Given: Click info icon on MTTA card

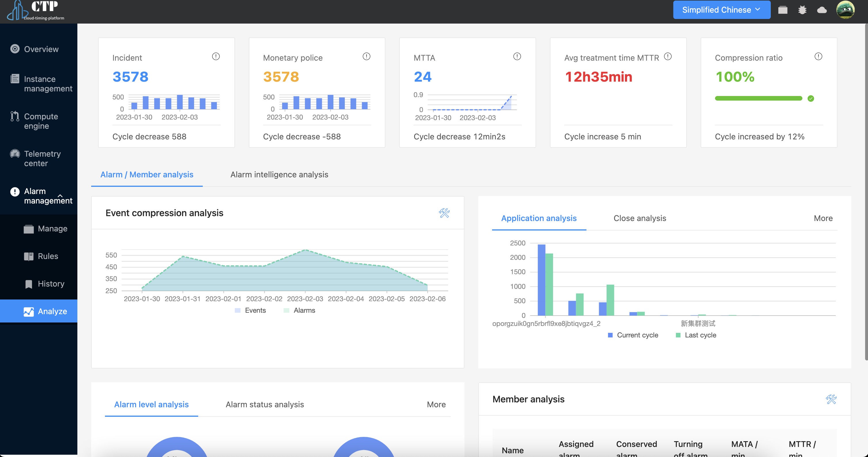Looking at the screenshot, I should pyautogui.click(x=517, y=56).
